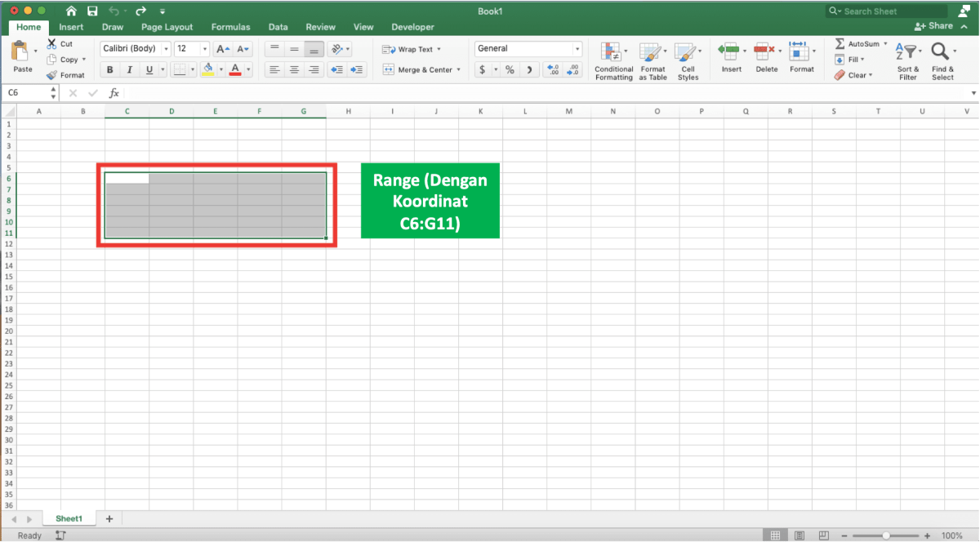Open the Calibri (Body) font dropdown
The width and height of the screenshot is (980, 542).
[x=166, y=49]
